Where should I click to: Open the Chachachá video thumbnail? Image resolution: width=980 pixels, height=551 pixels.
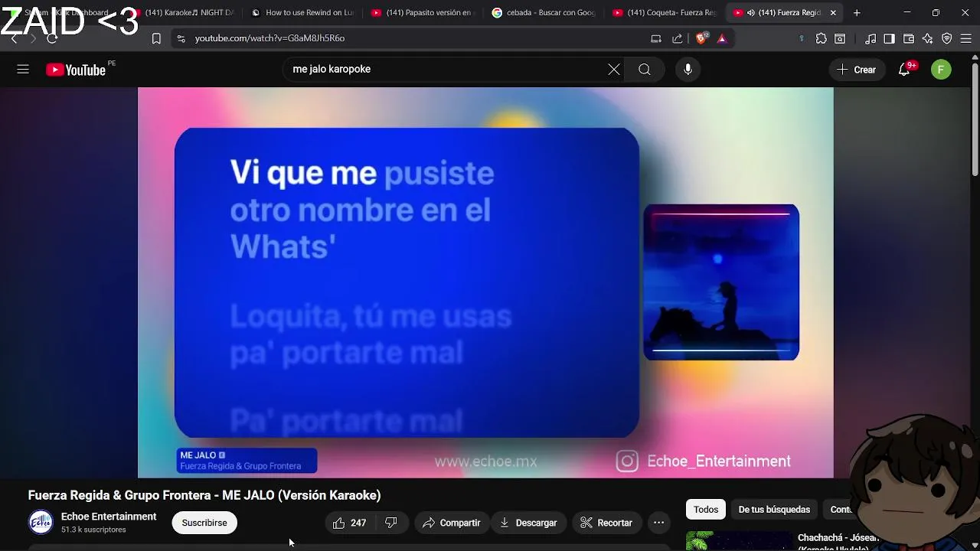(739, 541)
